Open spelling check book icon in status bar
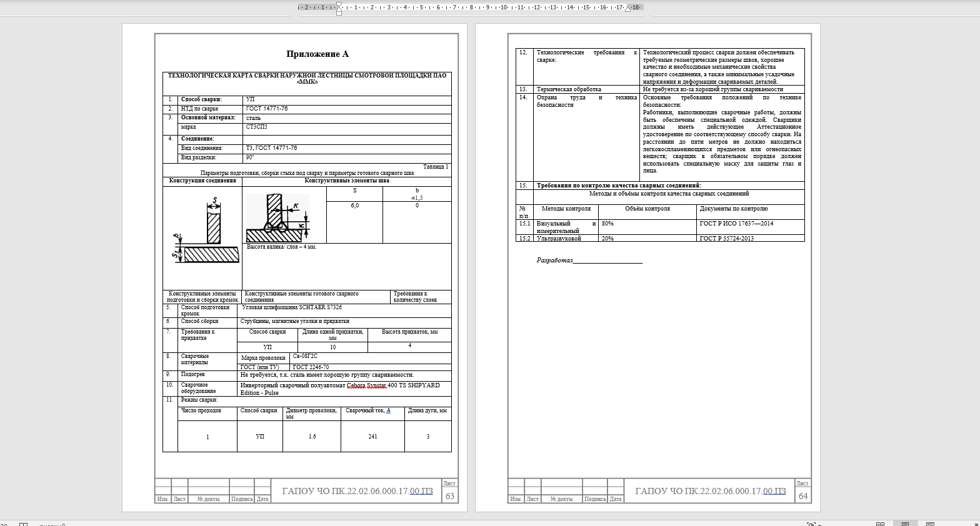Viewport: 980px width, 526px height. (x=23, y=525)
